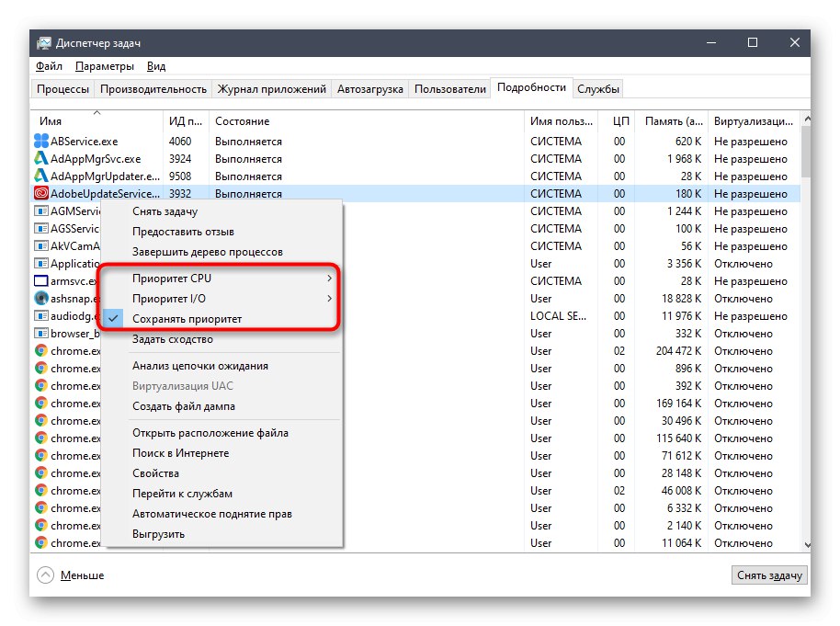Click the scrollbar down arrow

coord(807,544)
